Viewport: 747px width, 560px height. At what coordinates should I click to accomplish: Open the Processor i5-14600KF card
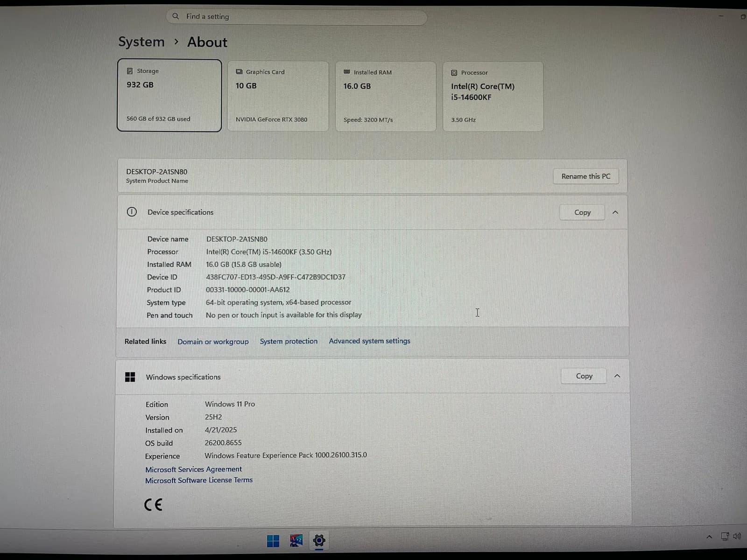coord(493,97)
